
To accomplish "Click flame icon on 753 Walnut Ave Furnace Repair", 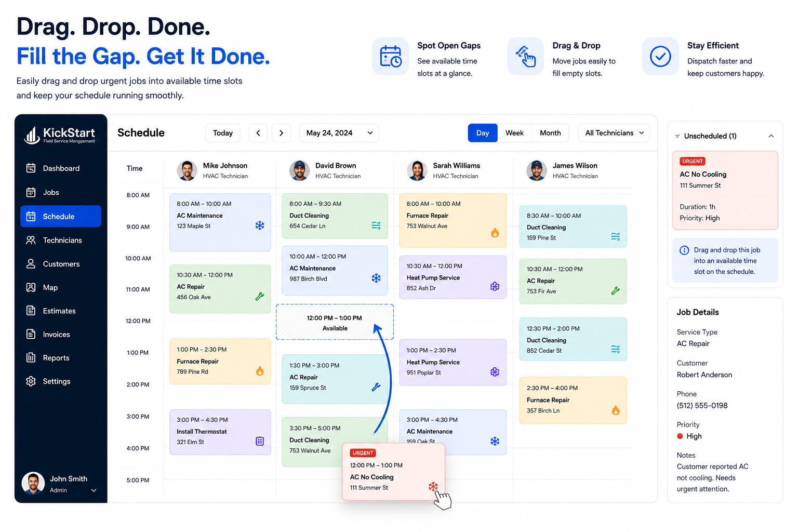I will (x=495, y=232).
